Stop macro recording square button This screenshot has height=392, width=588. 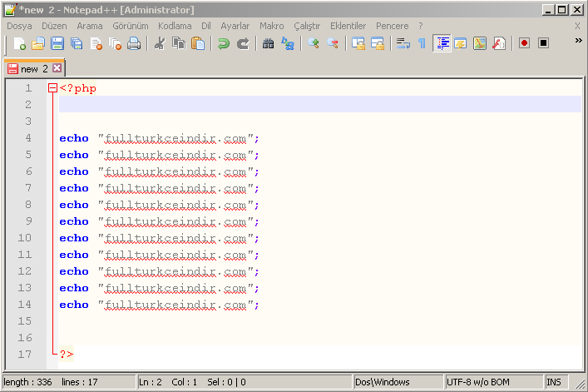pyautogui.click(x=543, y=43)
